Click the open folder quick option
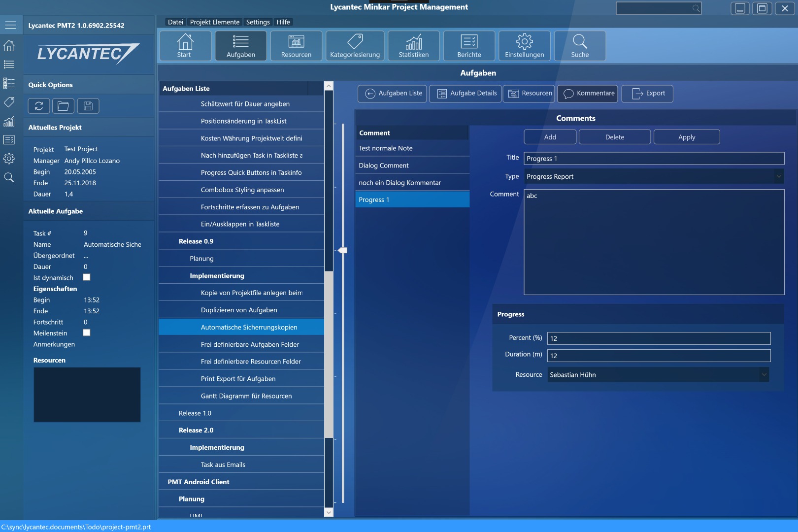The height and width of the screenshot is (532, 798). pyautogui.click(x=63, y=106)
